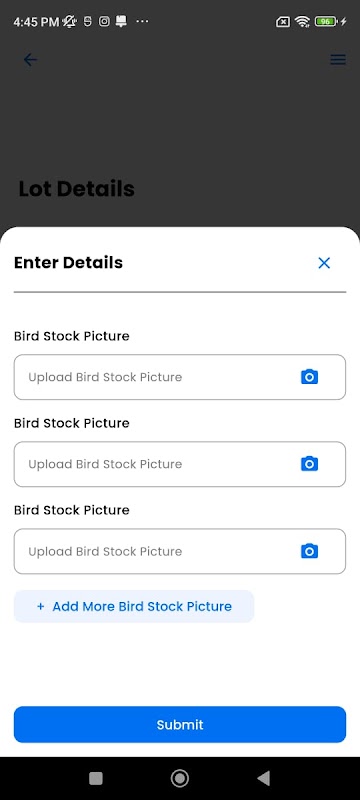
Task: Tap Instagram notification icon in status bar
Action: pos(104,21)
